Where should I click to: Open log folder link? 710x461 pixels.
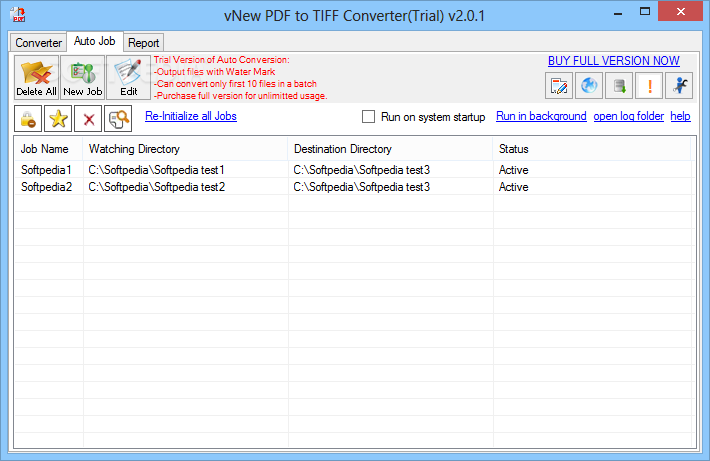pyautogui.click(x=628, y=116)
